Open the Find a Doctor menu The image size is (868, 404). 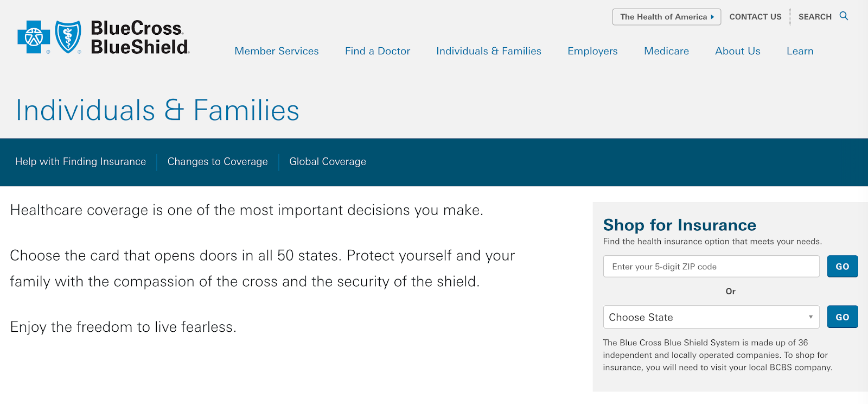tap(378, 51)
